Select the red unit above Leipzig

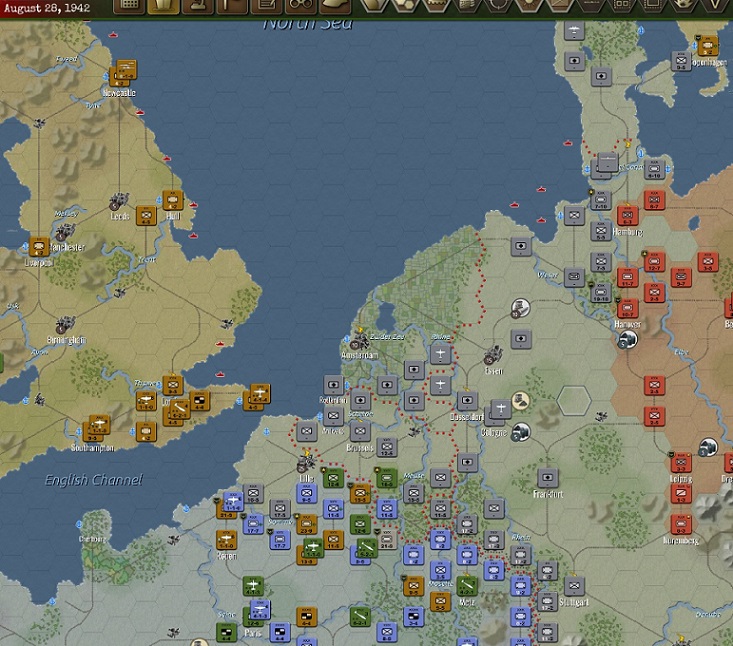681,463
